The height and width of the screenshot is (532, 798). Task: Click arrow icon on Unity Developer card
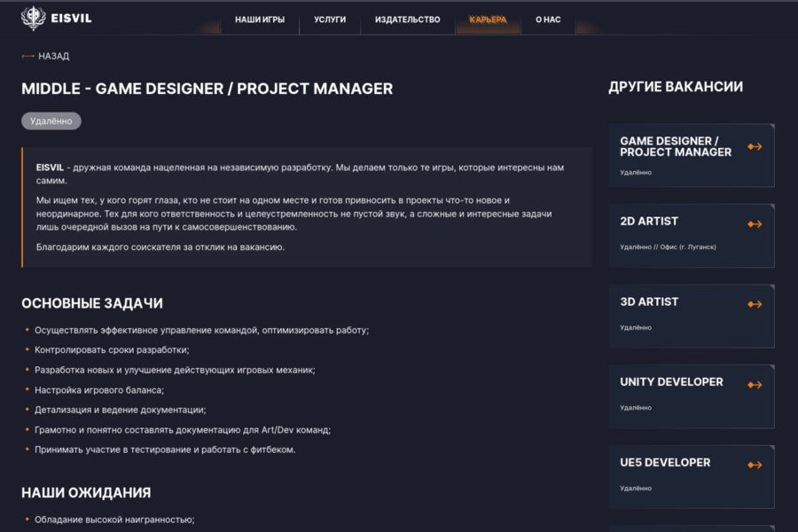pyautogui.click(x=755, y=385)
